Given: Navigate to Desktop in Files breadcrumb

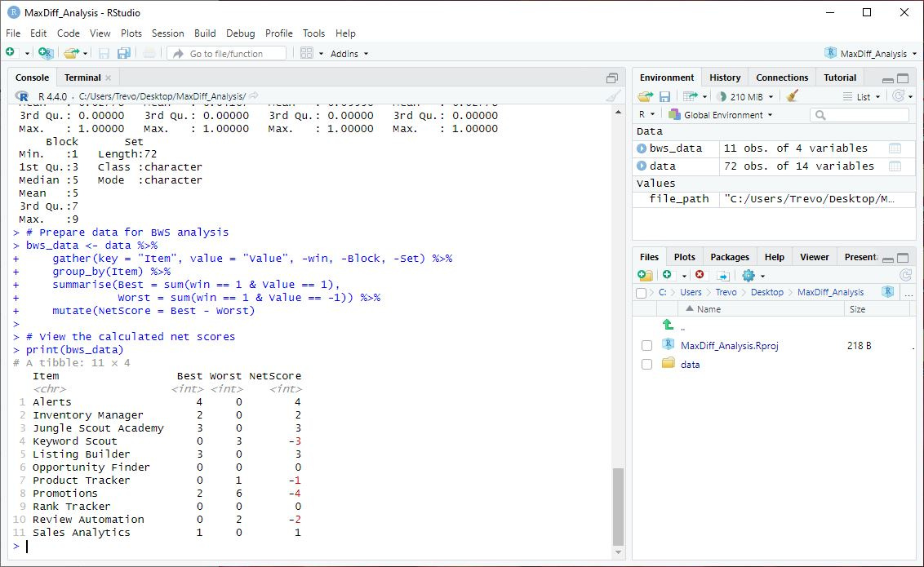Looking at the screenshot, I should (x=766, y=292).
